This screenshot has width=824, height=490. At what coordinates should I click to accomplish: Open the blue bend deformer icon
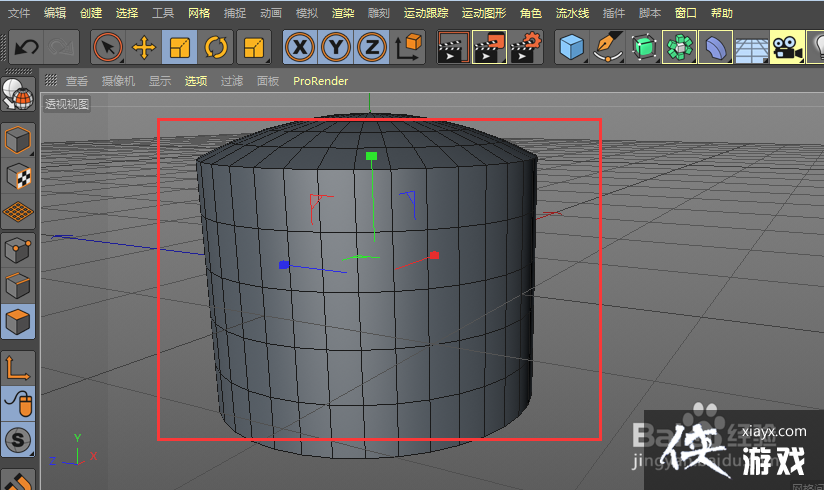pyautogui.click(x=715, y=47)
